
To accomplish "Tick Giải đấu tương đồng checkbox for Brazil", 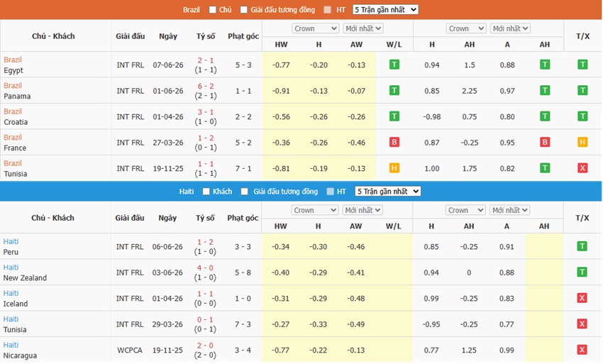I will 244,10.
